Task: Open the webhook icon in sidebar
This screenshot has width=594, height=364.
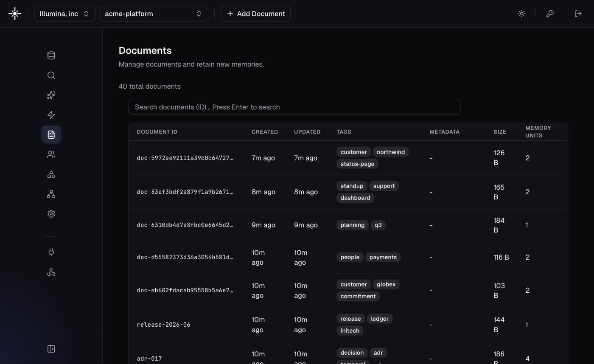Action: click(x=51, y=272)
